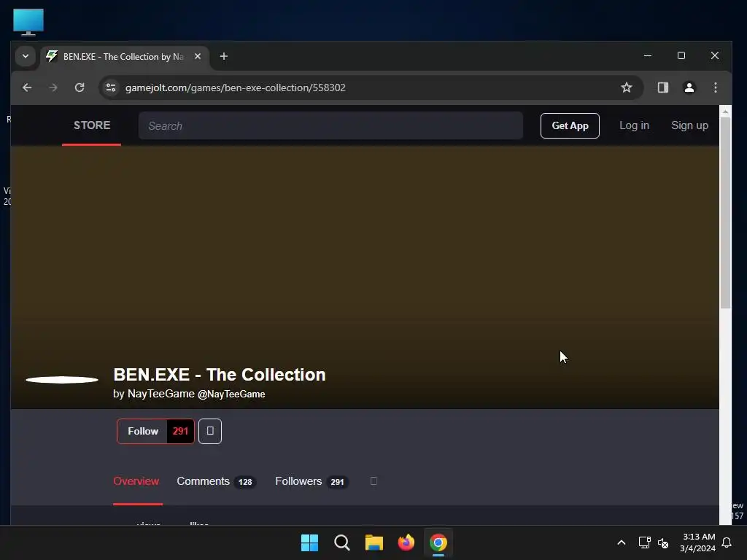Viewport: 747px width, 560px height.
Task: Close the BEN.EXE - The Collection tab
Action: click(x=198, y=56)
